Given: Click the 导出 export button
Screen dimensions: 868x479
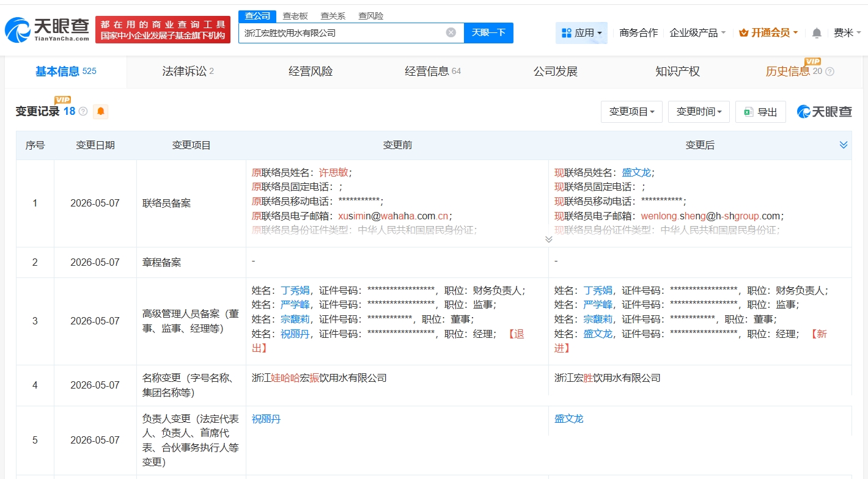Looking at the screenshot, I should [x=760, y=112].
